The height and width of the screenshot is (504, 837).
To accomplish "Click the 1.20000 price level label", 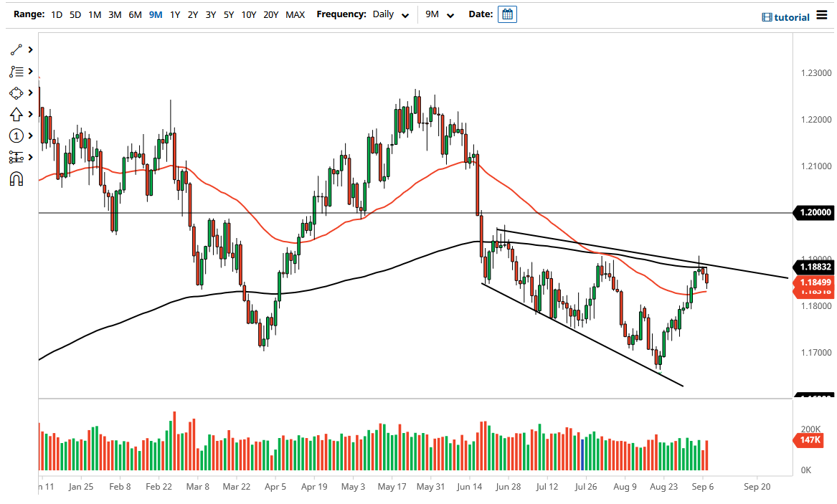I will tap(813, 213).
